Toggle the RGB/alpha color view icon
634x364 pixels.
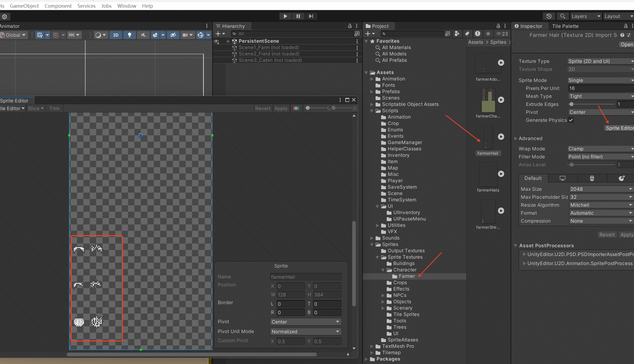point(296,108)
